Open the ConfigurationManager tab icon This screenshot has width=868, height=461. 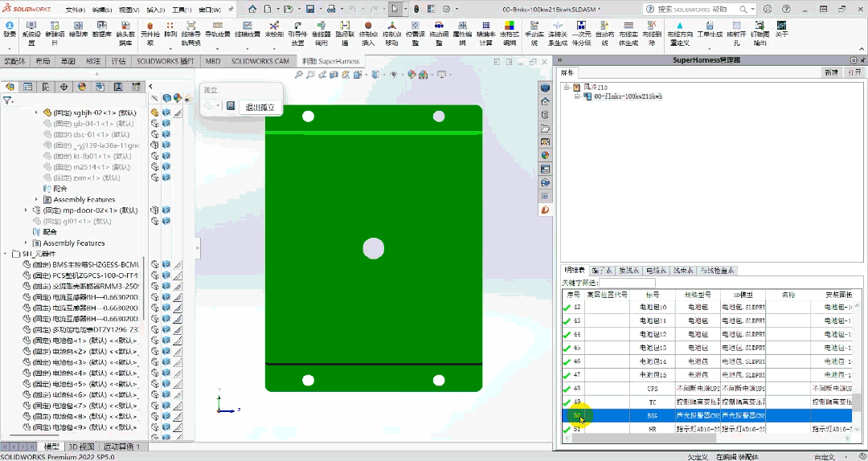pos(45,87)
